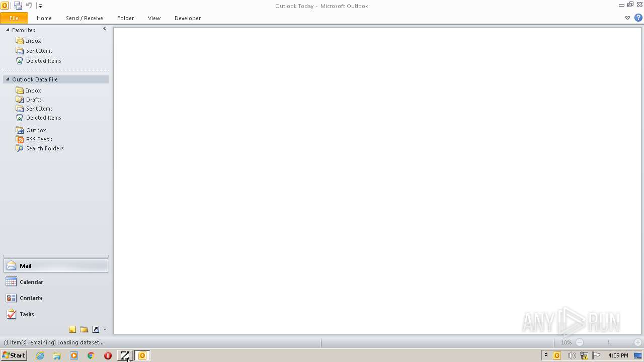The image size is (644, 362).
Task: Click the Outlook application icon in the title bar
Action: tap(5, 6)
